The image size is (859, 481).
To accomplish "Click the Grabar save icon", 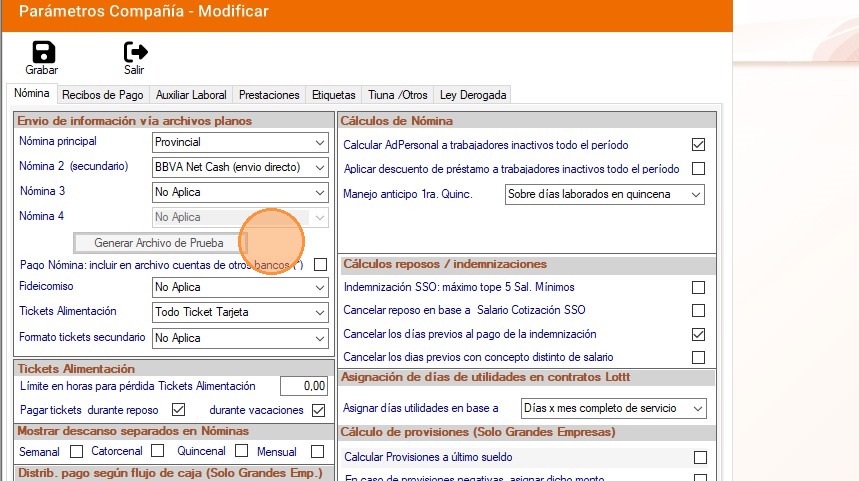I will pos(43,53).
